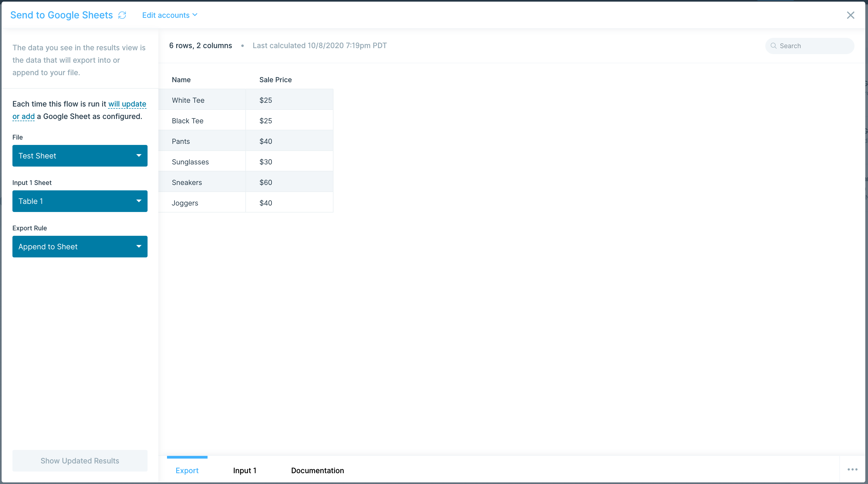This screenshot has width=868, height=484.
Task: Click the search magnifier icon
Action: point(774,46)
